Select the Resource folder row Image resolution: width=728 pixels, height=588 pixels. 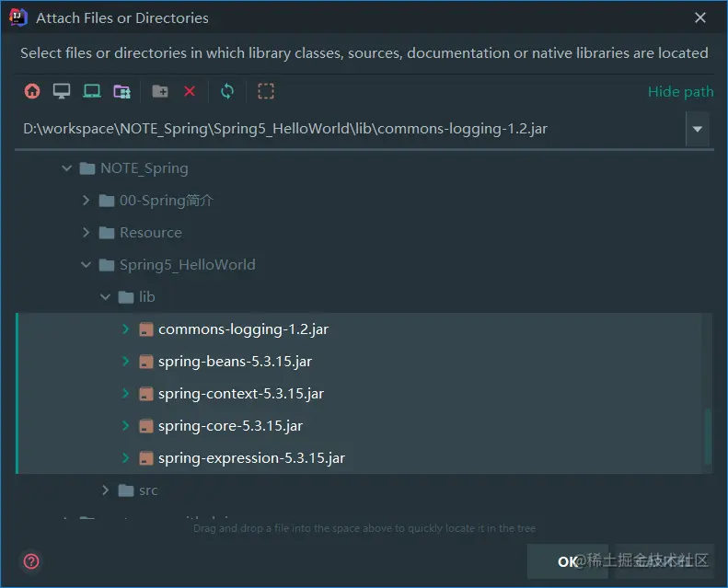(x=364, y=232)
